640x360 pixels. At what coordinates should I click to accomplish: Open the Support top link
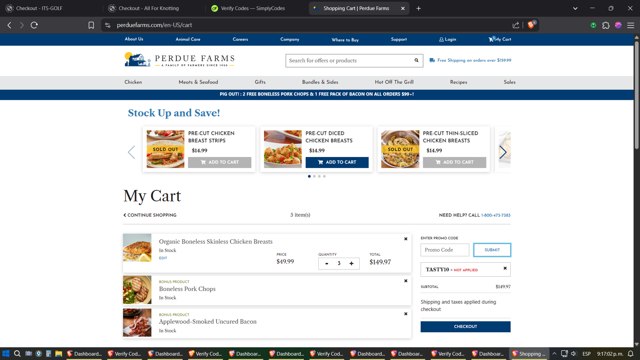pos(399,39)
